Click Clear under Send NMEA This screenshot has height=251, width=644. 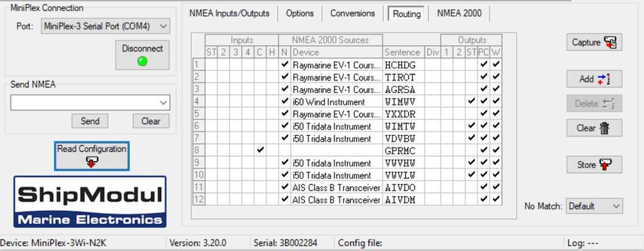pyautogui.click(x=151, y=121)
